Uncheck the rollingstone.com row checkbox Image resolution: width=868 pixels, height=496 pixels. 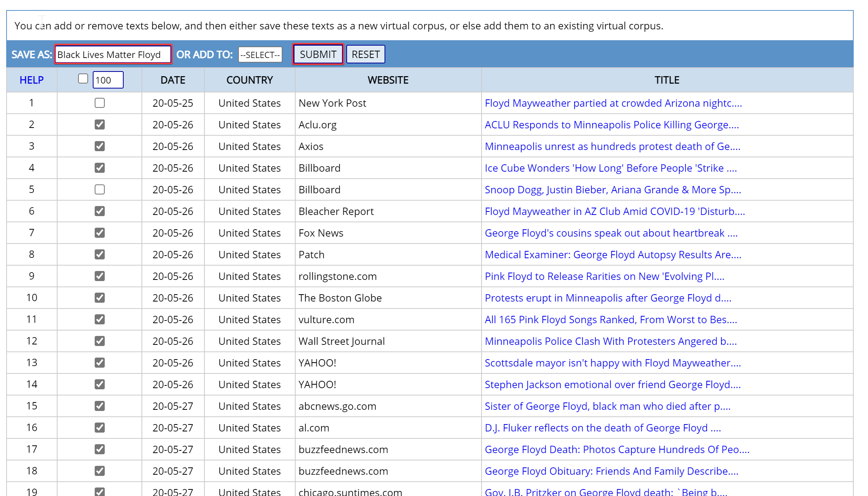pos(100,276)
